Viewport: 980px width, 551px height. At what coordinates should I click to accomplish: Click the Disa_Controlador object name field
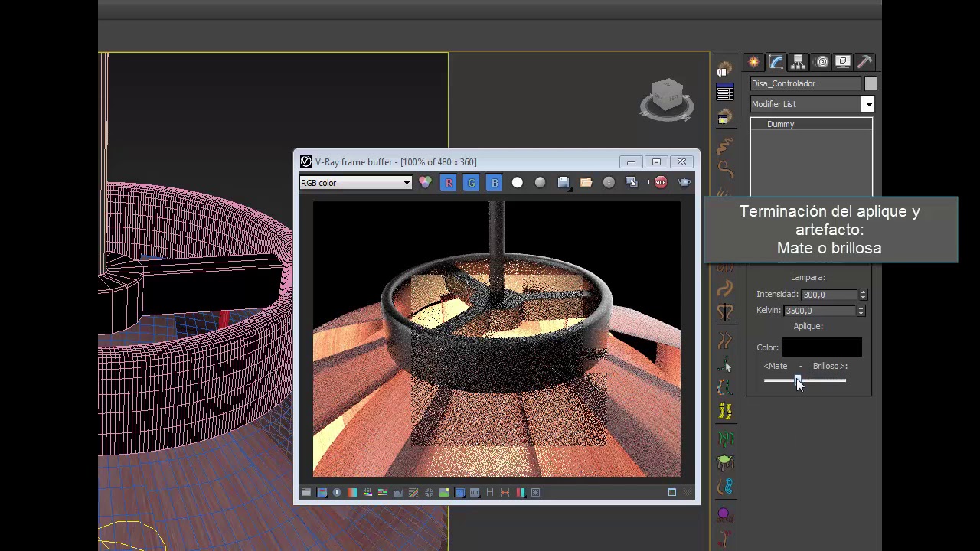tap(805, 83)
